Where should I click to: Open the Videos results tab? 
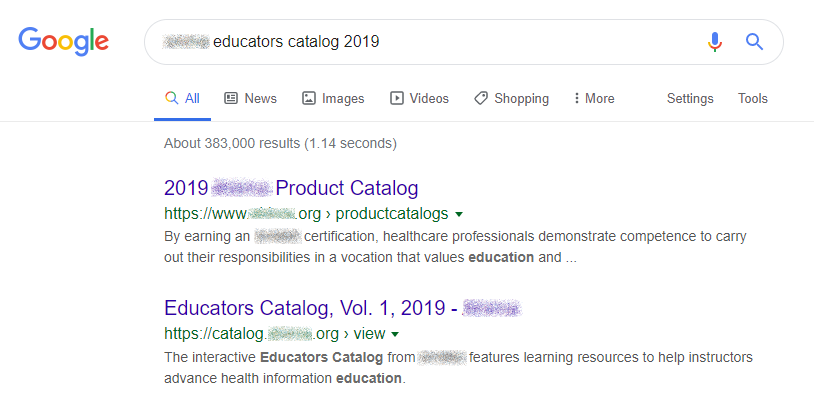[419, 98]
